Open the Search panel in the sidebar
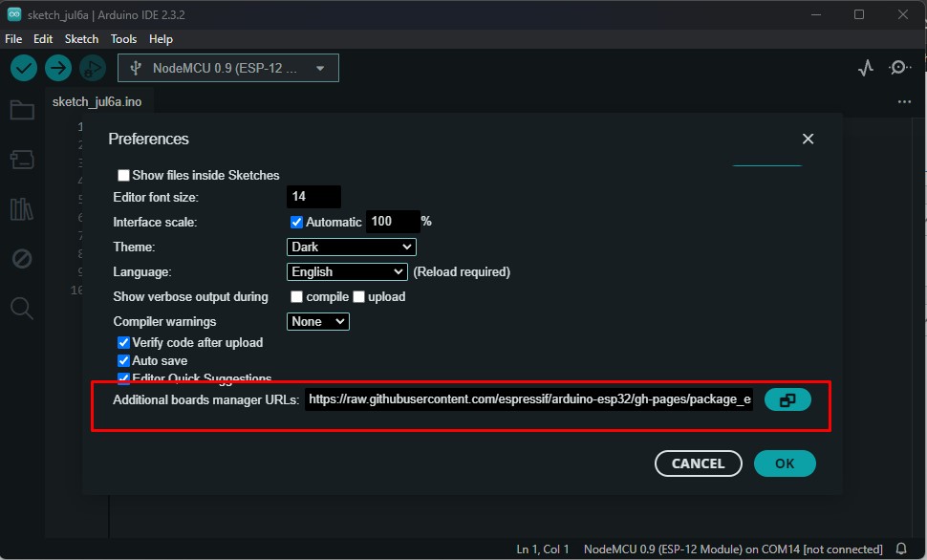This screenshot has width=927, height=560. [21, 308]
